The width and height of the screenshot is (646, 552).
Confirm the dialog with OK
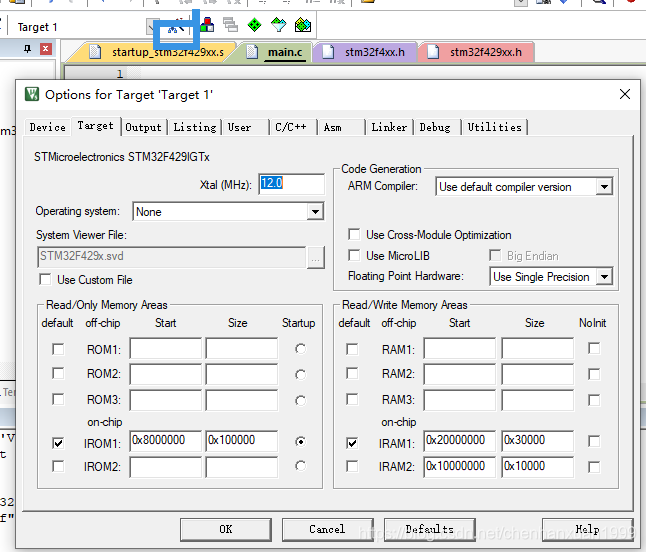coord(226,529)
